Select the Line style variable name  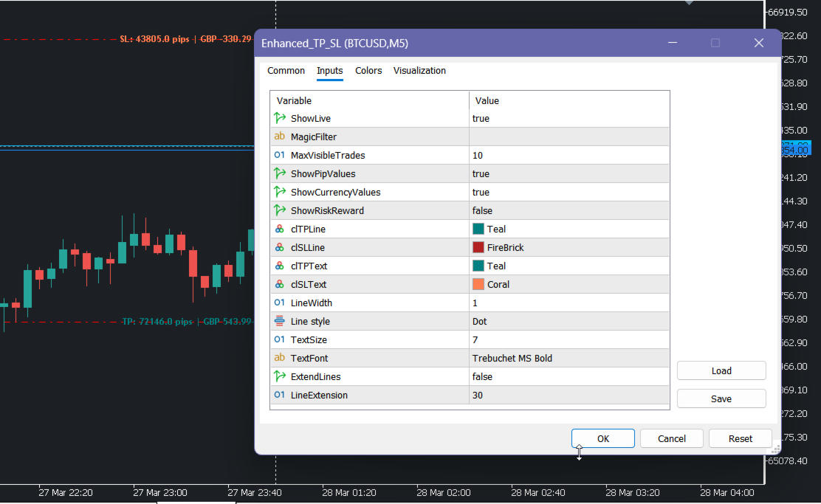tap(310, 321)
